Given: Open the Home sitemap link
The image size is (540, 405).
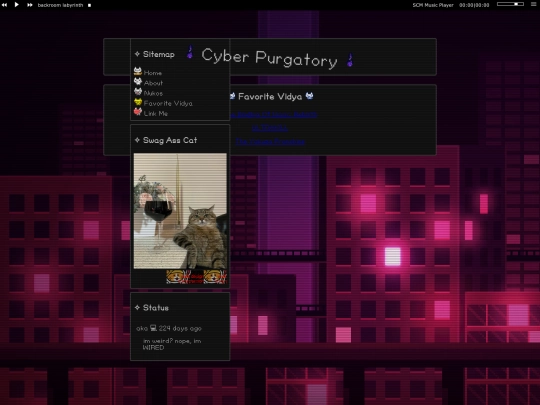Looking at the screenshot, I should click(x=153, y=73).
